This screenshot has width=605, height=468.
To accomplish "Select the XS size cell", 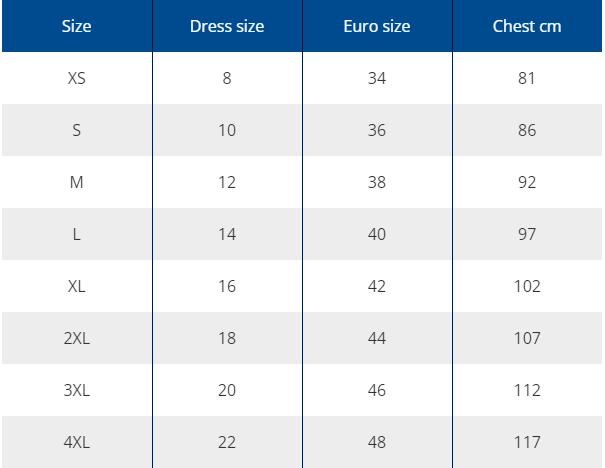I will coord(77,78).
